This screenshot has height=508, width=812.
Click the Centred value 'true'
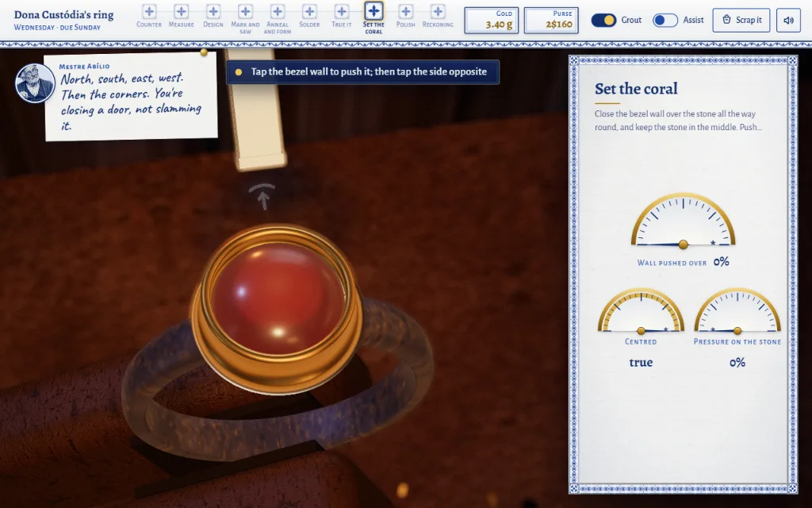(x=641, y=362)
